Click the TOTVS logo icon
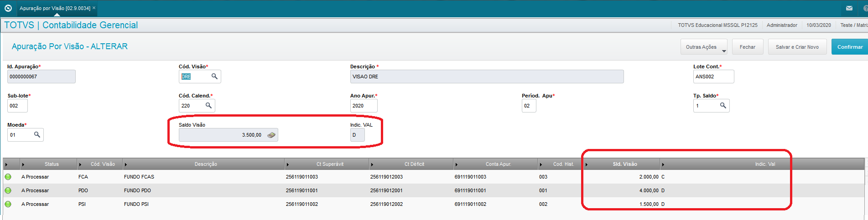The height and width of the screenshot is (220, 868). coord(8,8)
